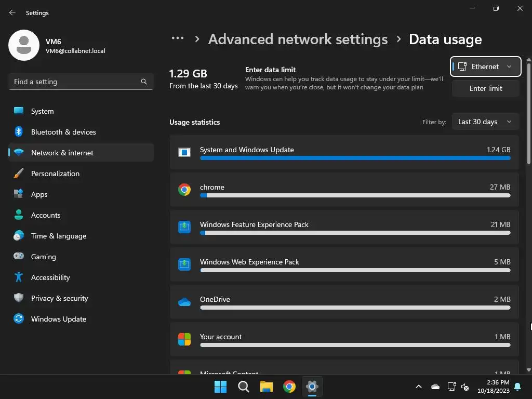This screenshot has width=532, height=399.
Task: Click the chrome app icon in usage list
Action: coord(184,190)
